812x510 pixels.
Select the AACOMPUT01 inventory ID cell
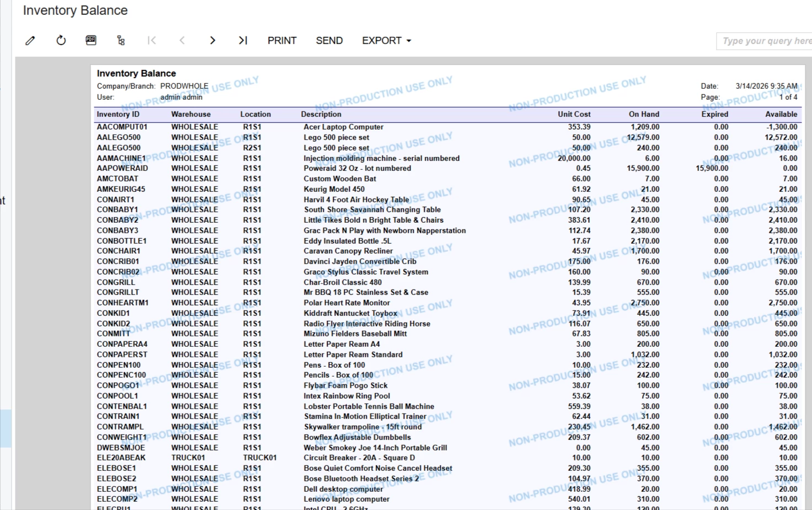point(122,127)
